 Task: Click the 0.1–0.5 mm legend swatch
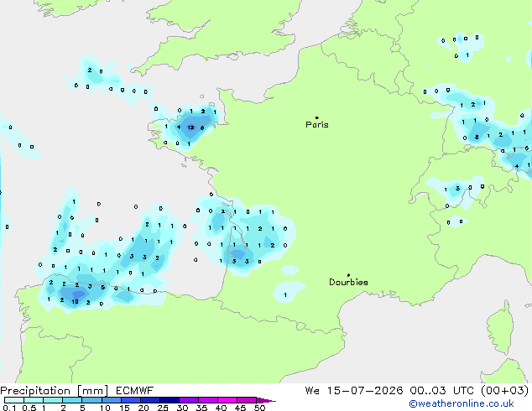(x=14, y=400)
